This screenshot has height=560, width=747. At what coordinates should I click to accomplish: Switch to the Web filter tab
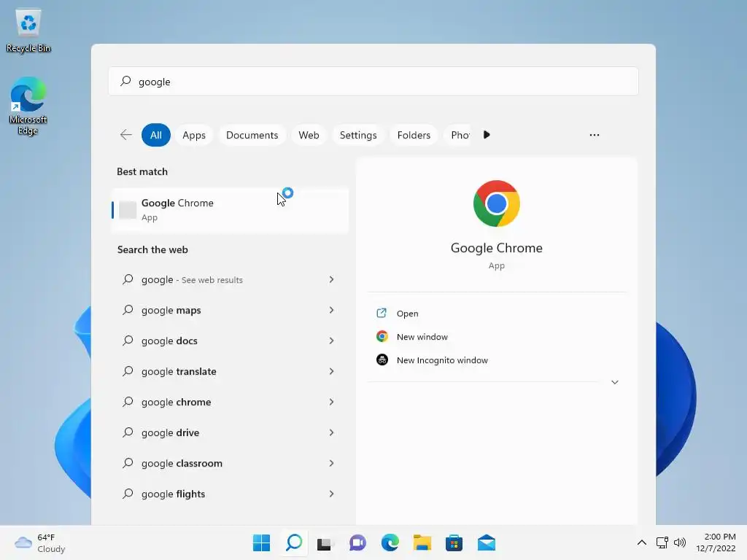tap(309, 135)
